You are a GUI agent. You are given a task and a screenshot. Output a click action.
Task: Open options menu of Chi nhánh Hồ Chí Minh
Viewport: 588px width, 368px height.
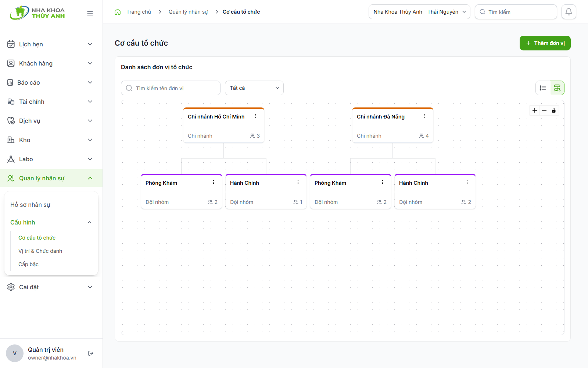point(256,116)
